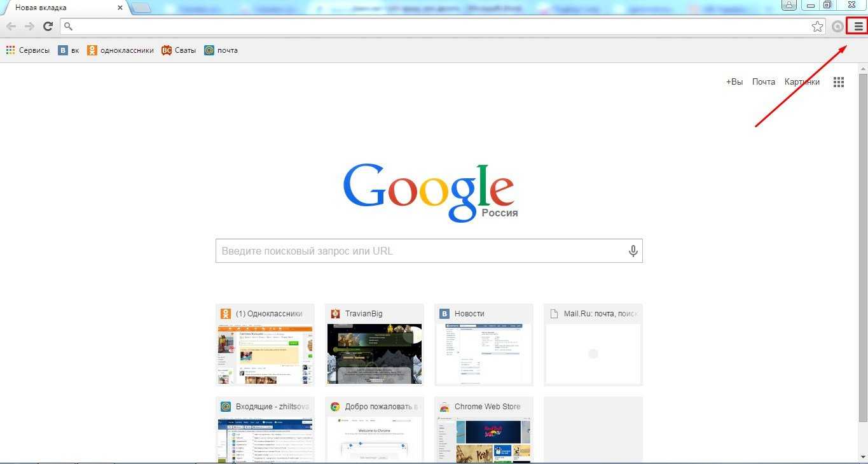Bookmark this page with star icon
868x464 pixels.
coord(817,26)
